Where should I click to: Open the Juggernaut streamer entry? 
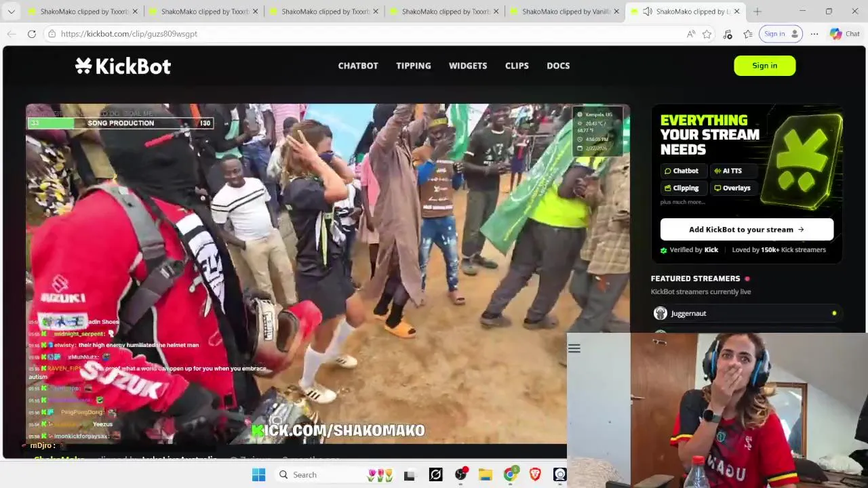tap(747, 313)
